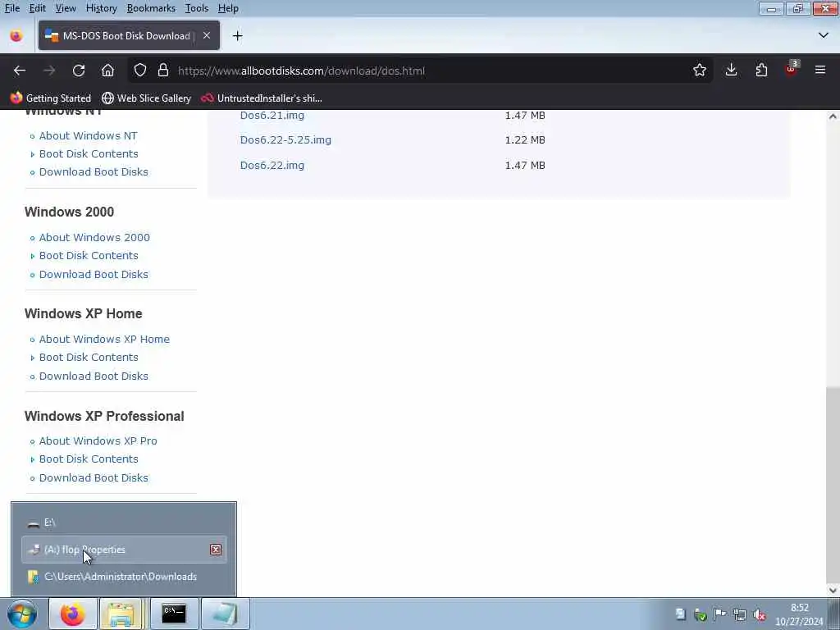Viewport: 840px width, 630px height.
Task: Open the Tools menu
Action: point(197,8)
